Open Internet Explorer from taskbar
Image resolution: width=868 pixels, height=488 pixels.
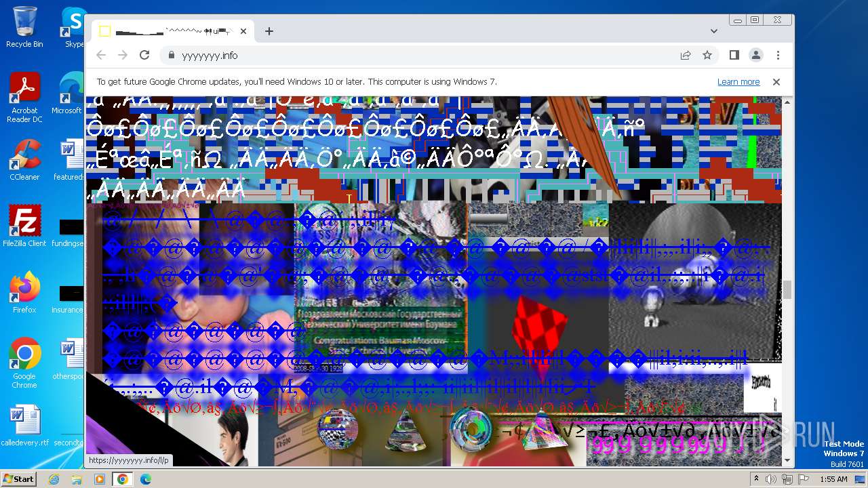(54, 479)
